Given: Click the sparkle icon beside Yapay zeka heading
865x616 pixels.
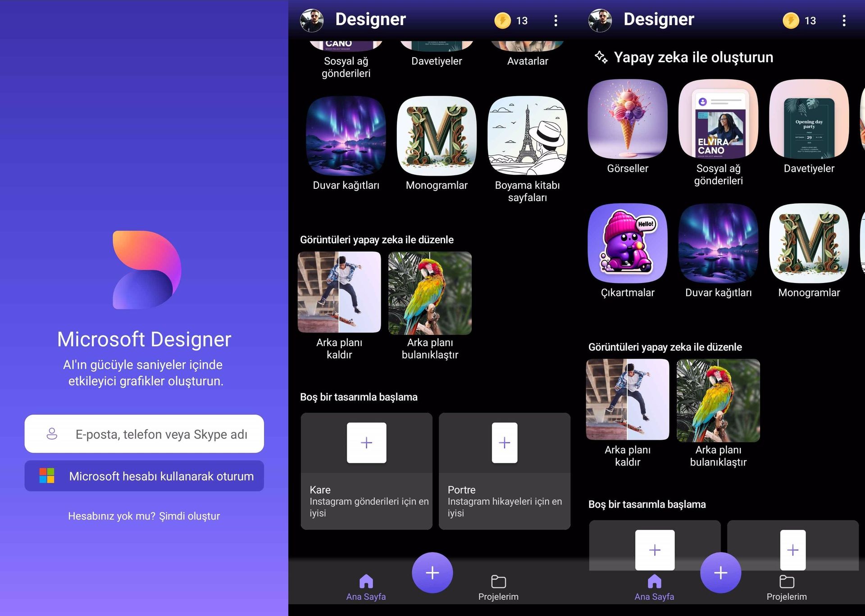Looking at the screenshot, I should (601, 57).
